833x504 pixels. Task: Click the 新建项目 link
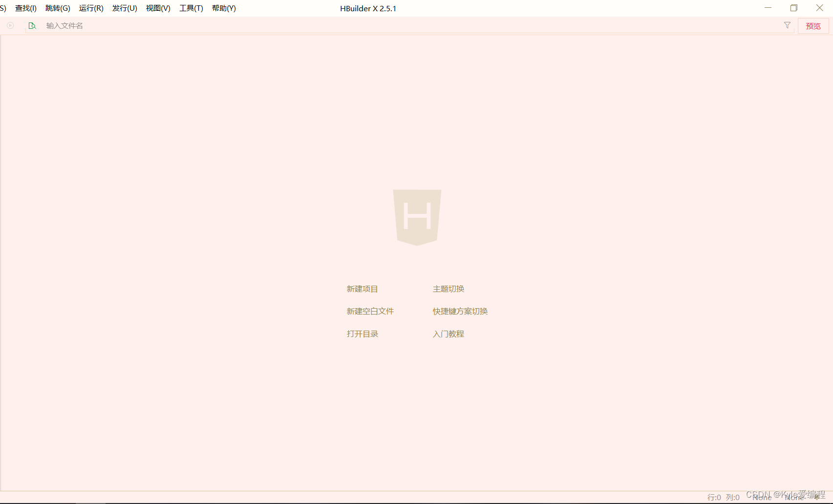[363, 289]
